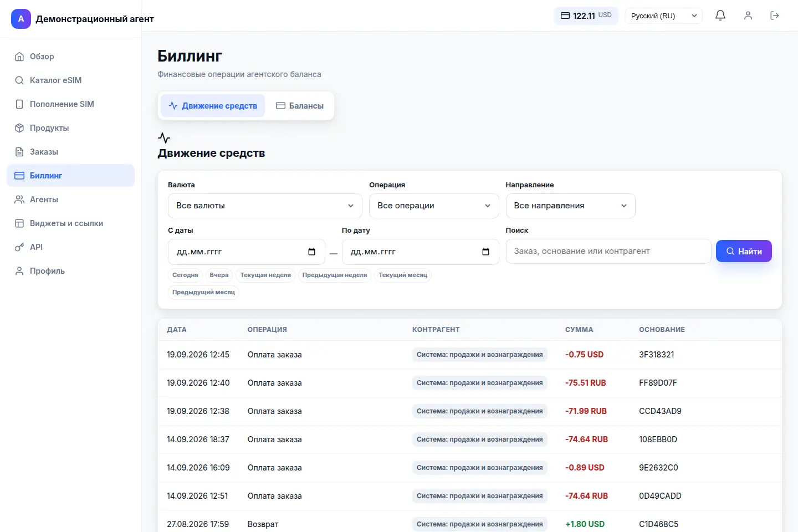The width and height of the screenshot is (798, 532).
Task: Expand the 'Все валюты' currency dropdown
Action: point(265,206)
